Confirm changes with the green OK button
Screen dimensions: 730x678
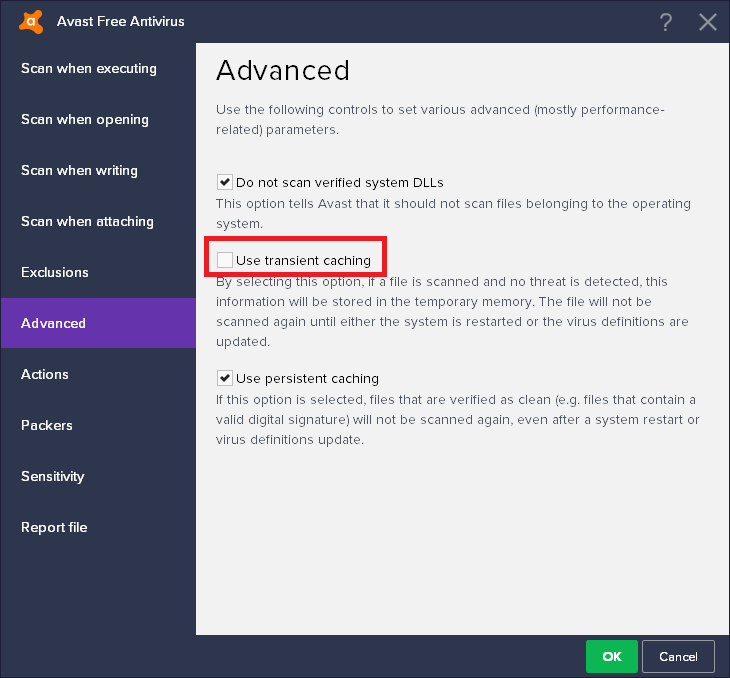(612, 657)
